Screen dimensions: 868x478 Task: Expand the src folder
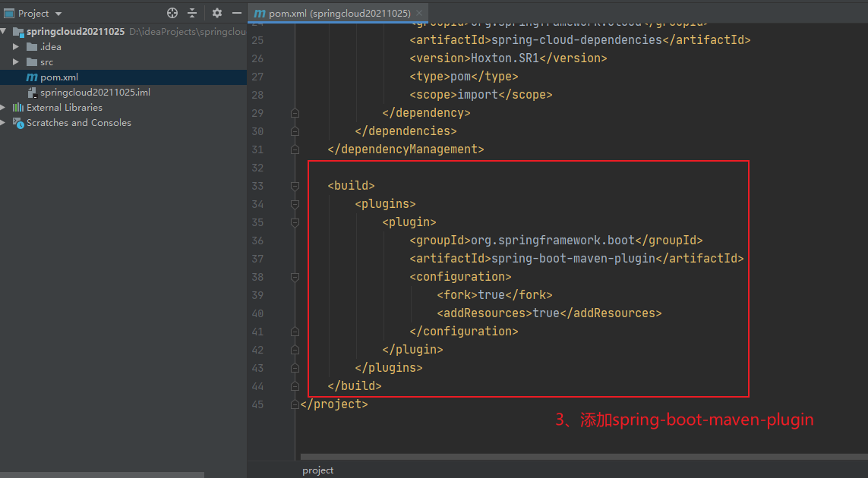(x=16, y=62)
